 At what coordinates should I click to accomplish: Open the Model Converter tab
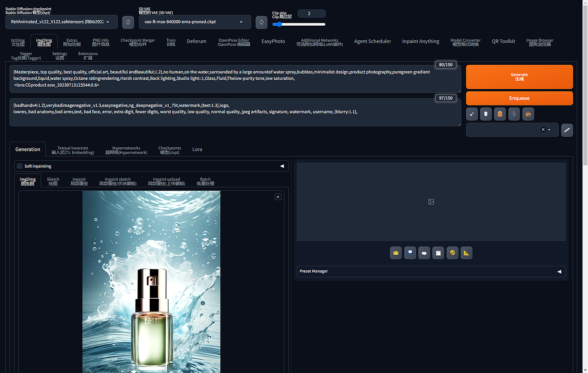pos(465,42)
